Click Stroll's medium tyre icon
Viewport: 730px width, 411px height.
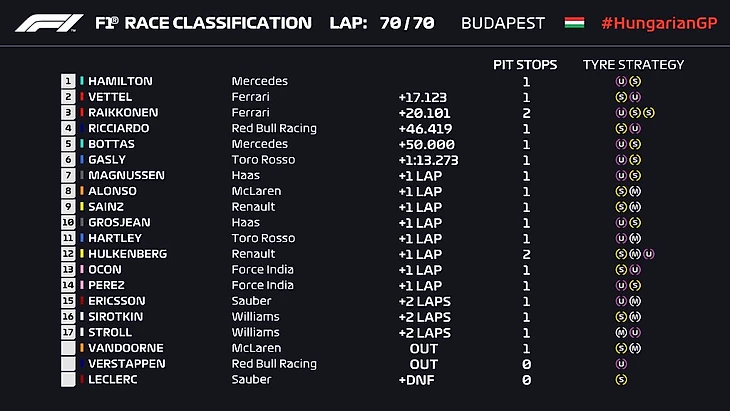point(621,333)
